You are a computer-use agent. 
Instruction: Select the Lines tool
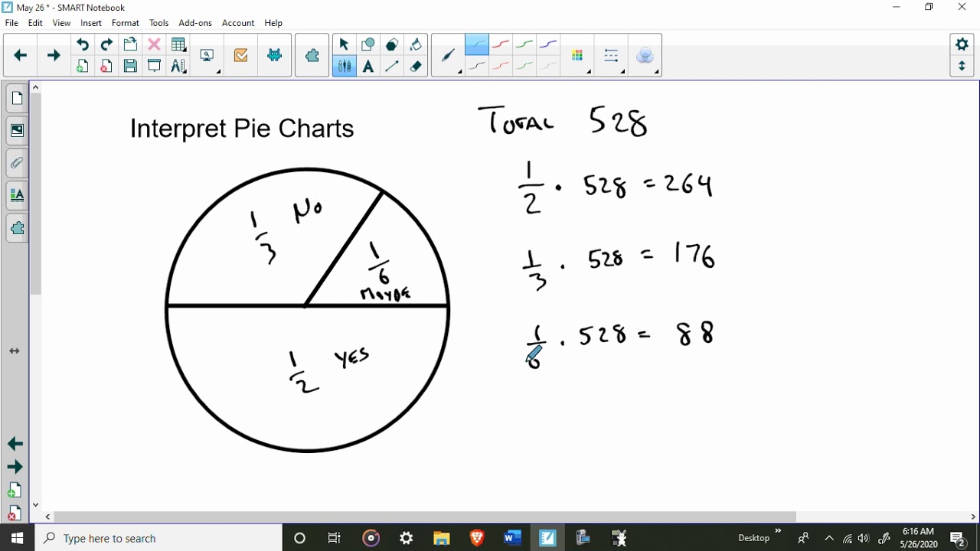click(392, 67)
